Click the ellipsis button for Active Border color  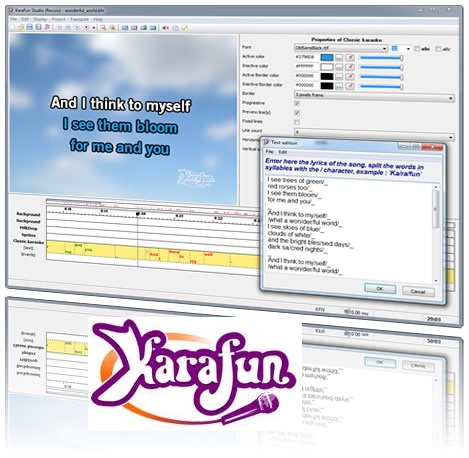click(x=339, y=76)
